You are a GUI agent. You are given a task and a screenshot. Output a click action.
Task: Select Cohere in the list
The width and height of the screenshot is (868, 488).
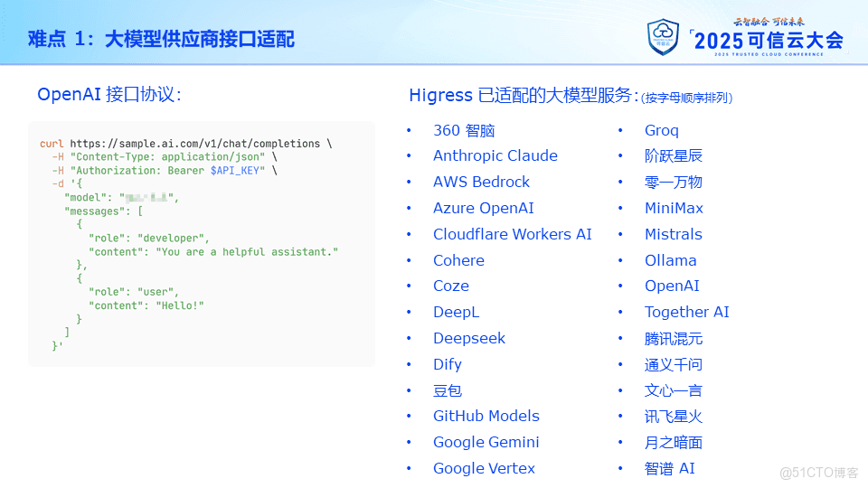(459, 260)
